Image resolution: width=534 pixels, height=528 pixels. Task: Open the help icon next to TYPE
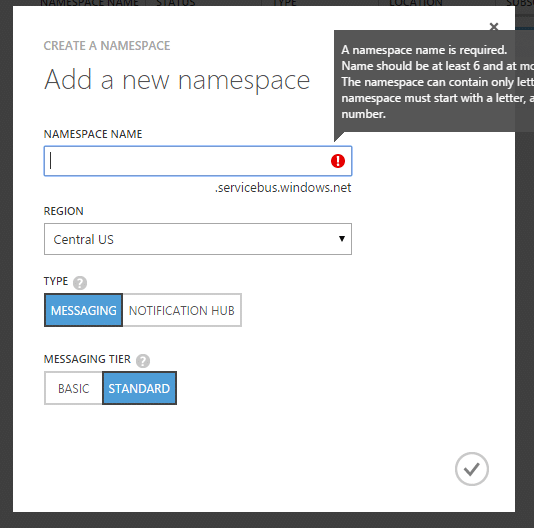click(80, 283)
